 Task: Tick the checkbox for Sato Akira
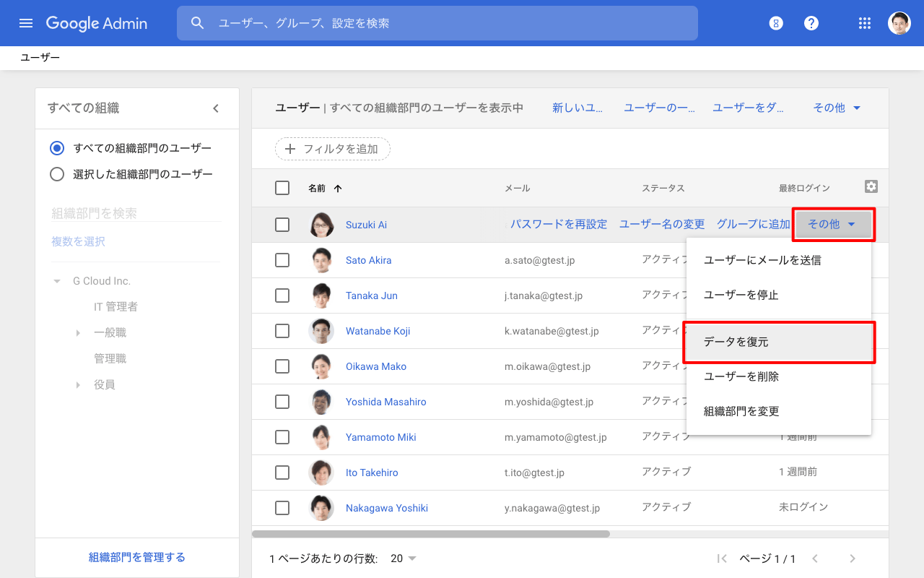point(282,260)
